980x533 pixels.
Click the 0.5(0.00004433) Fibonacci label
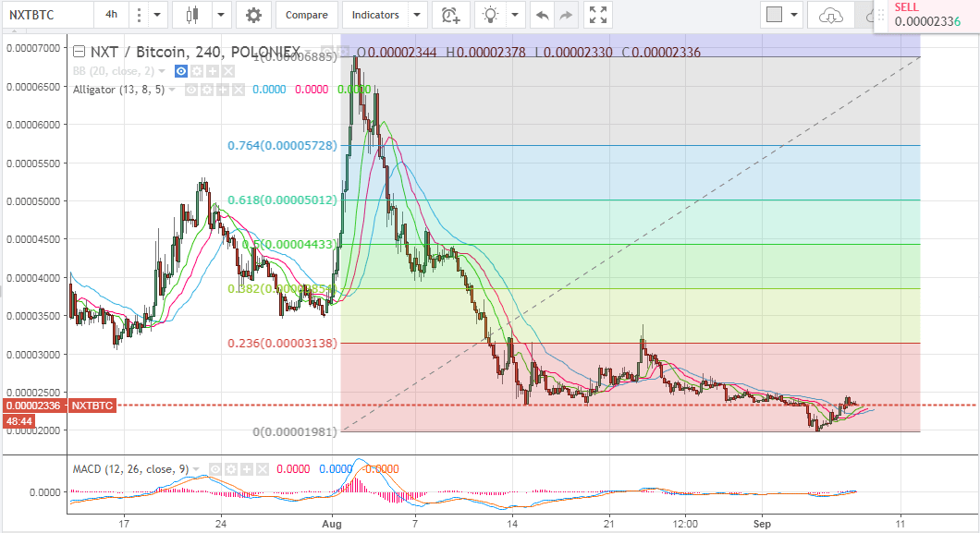pos(288,244)
